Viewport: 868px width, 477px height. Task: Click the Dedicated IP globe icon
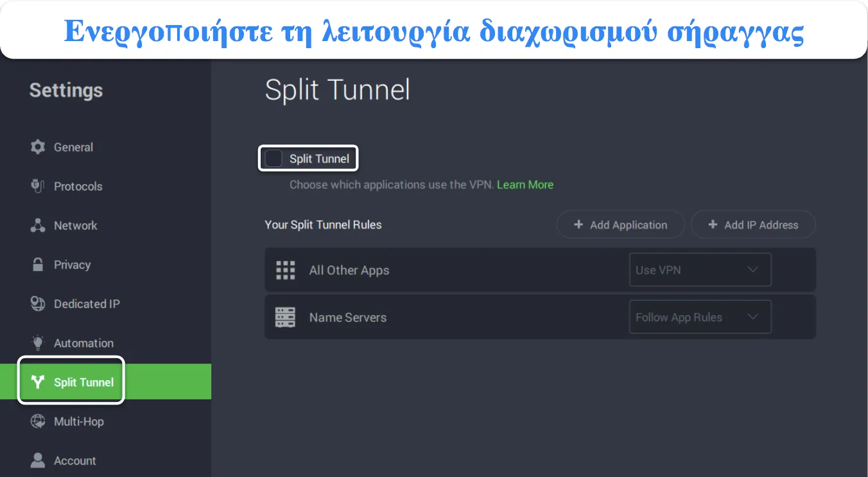click(38, 304)
